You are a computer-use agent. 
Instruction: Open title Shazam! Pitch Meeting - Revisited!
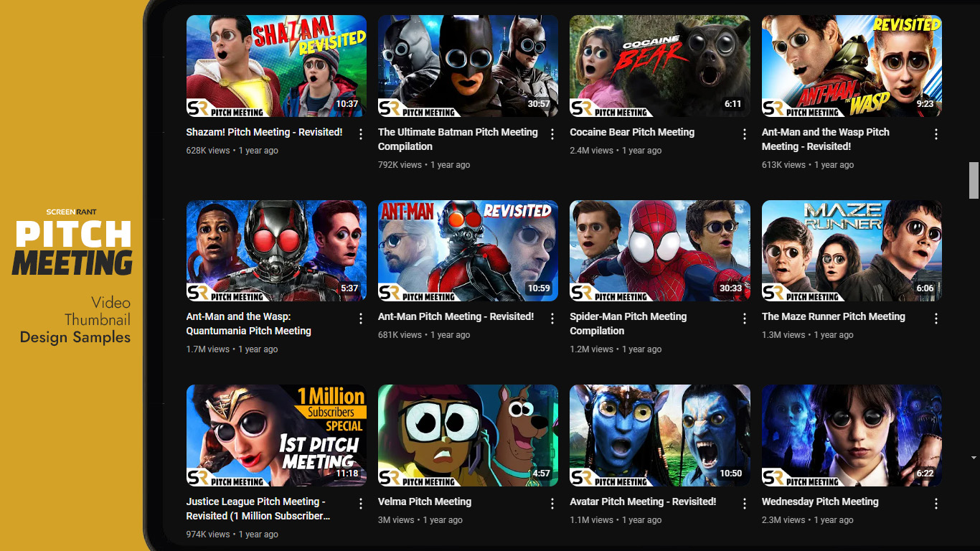264,132
